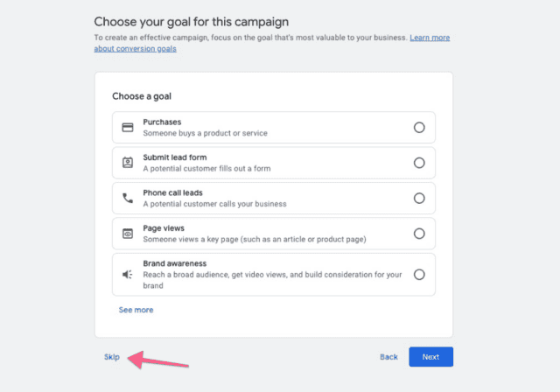
Task: Select the Submit lead form radio button
Action: tap(419, 163)
